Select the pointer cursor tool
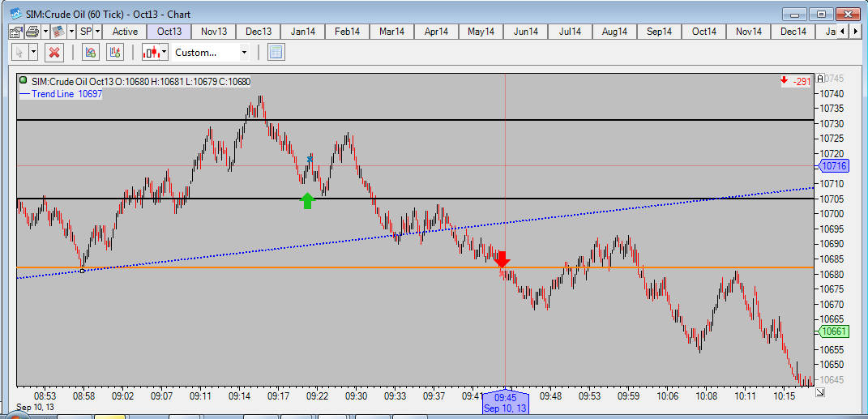The width and height of the screenshot is (868, 419). [x=19, y=53]
